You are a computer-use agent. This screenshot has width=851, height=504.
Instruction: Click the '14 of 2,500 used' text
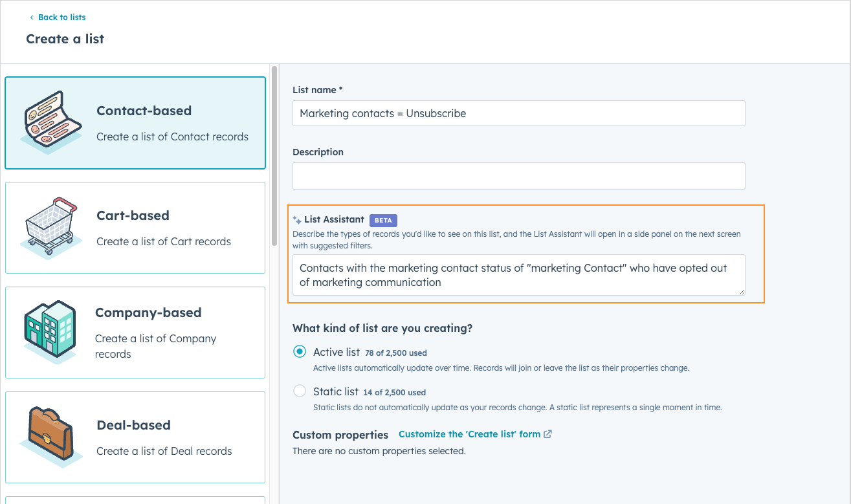coord(395,393)
